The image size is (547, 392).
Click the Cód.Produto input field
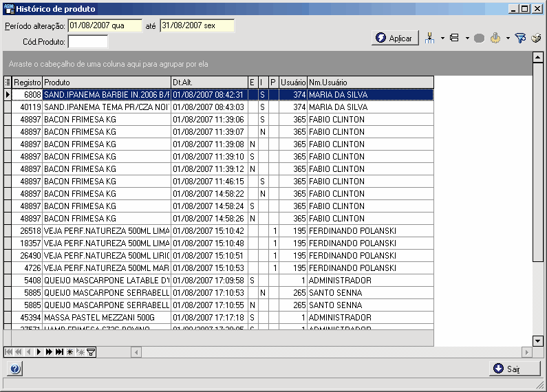point(88,42)
